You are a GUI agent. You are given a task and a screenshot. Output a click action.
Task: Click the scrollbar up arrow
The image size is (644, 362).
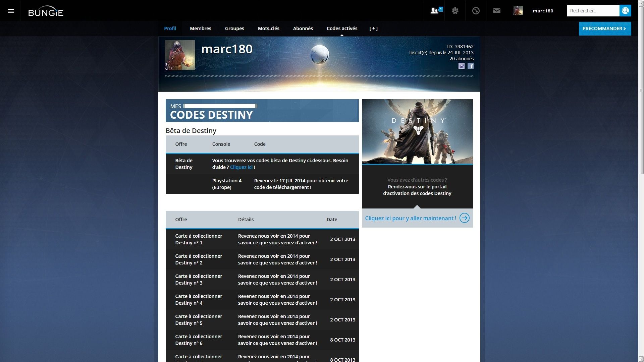641,3
